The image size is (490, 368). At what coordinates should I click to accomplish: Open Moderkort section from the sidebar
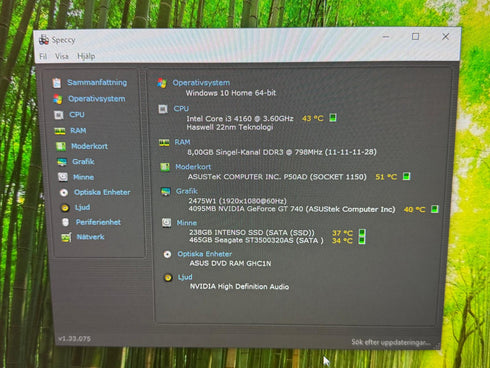click(89, 146)
